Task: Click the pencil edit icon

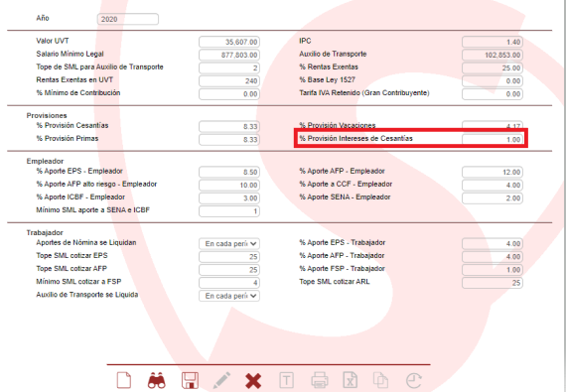Action: click(221, 380)
